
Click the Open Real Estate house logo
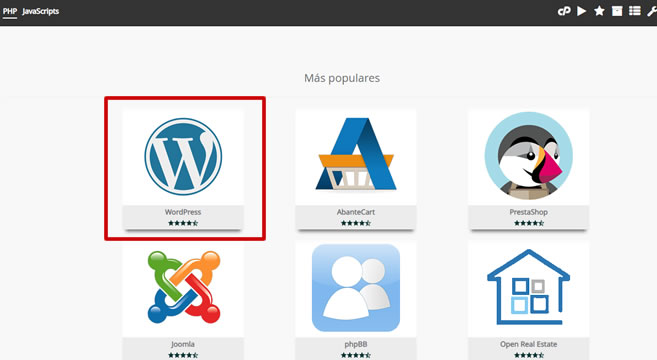point(528,287)
